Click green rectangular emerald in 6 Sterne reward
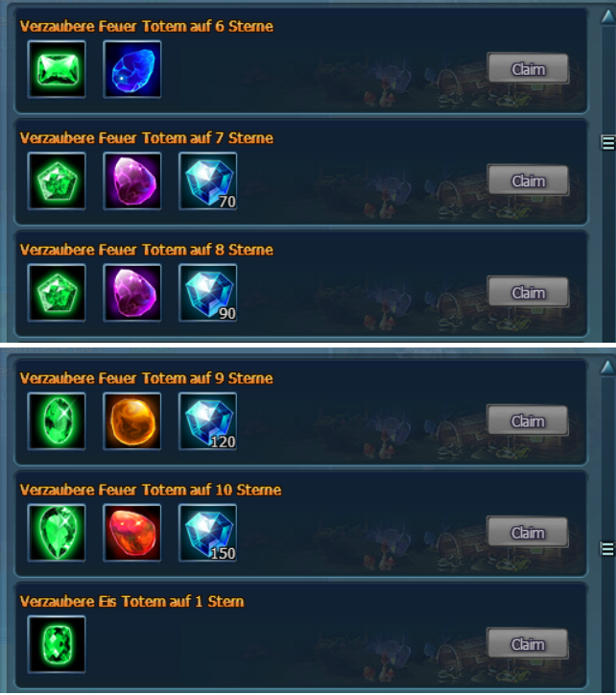Viewport: 616px width, 695px height. [57, 69]
